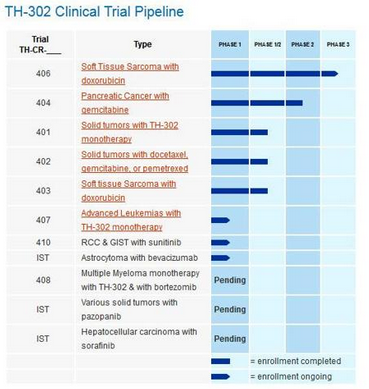Open Soft Tissue Sarcoma trial 406 link
Viewport: 369px width, 389px height.
pos(130,73)
